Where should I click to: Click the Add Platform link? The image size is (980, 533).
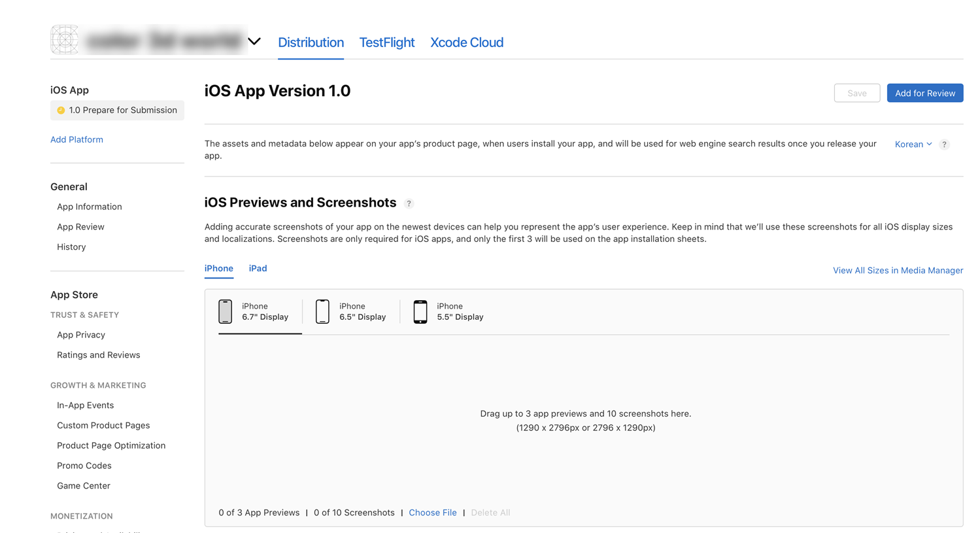76,139
